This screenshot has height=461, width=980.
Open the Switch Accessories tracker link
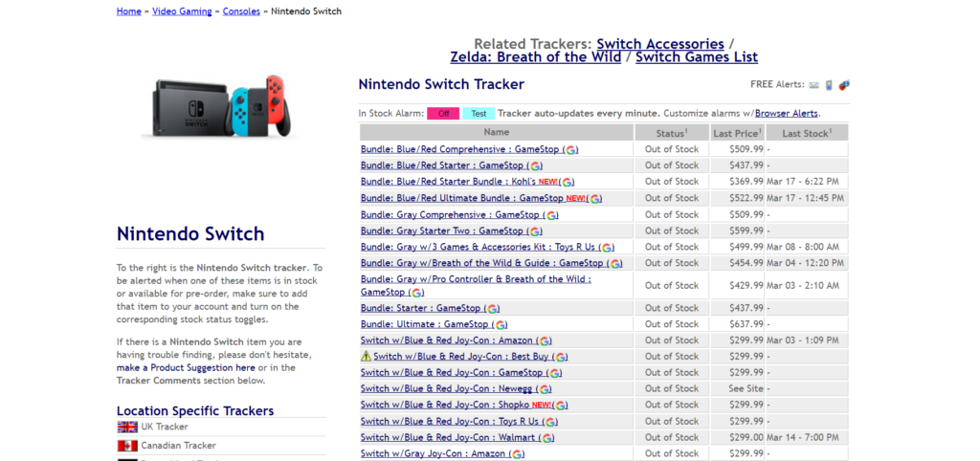[x=660, y=44]
